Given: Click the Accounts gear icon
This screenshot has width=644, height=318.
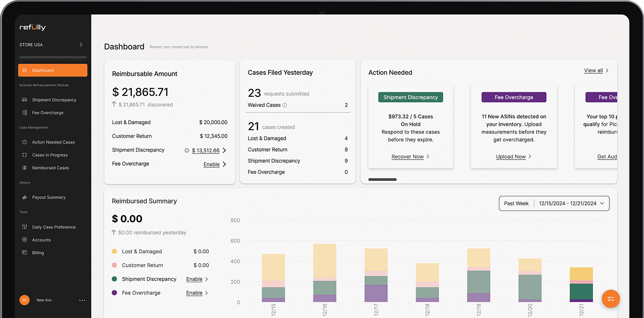Looking at the screenshot, I should point(25,240).
